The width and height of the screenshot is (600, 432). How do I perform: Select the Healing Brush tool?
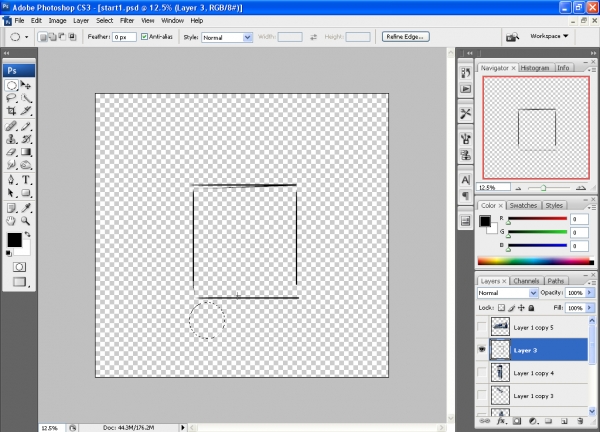pyautogui.click(x=11, y=126)
